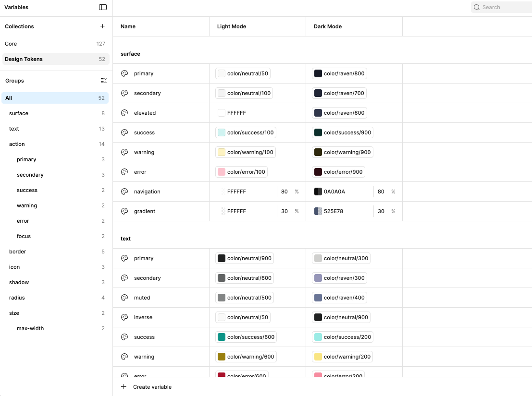
Task: Open the color/neutral/50 token chip
Action: 243,73
